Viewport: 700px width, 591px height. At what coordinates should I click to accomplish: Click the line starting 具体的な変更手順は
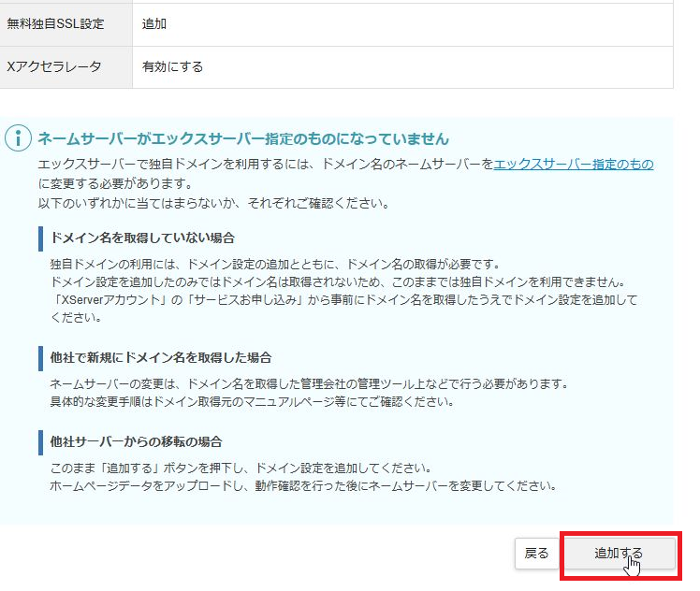pos(253,402)
